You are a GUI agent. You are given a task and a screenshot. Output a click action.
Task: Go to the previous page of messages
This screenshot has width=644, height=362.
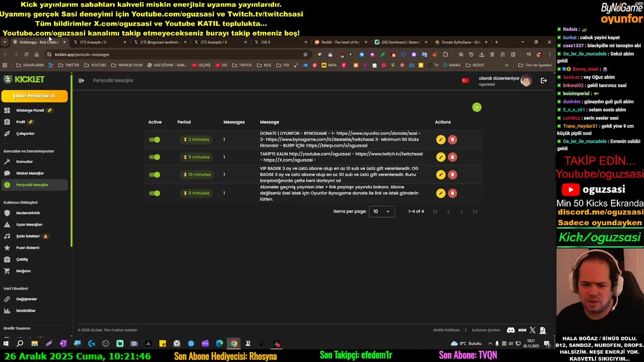448,212
